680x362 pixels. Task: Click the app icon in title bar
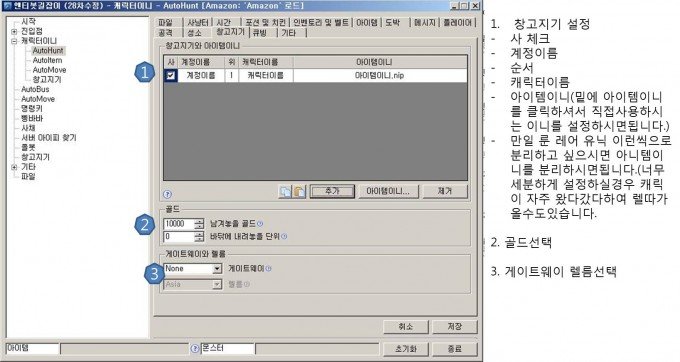click(7, 6)
